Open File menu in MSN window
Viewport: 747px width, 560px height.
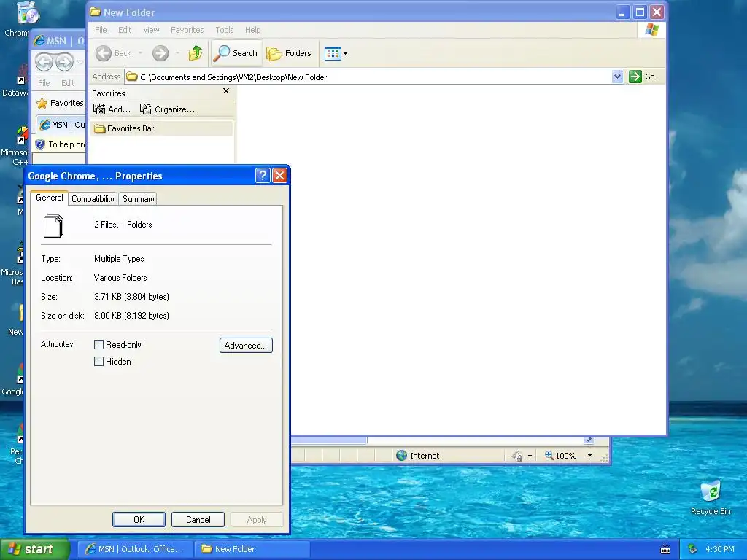tap(44, 83)
